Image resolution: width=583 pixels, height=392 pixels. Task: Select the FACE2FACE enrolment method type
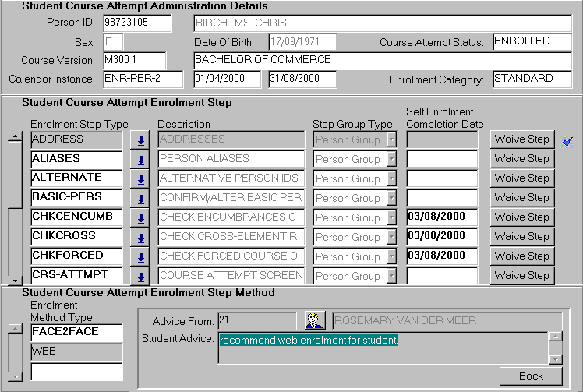coord(76,333)
